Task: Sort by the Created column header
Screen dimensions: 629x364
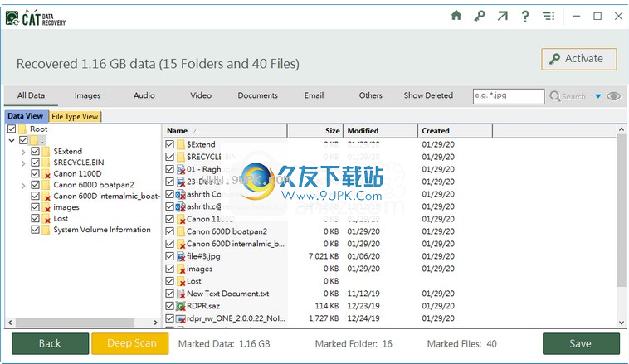Action: click(456, 131)
